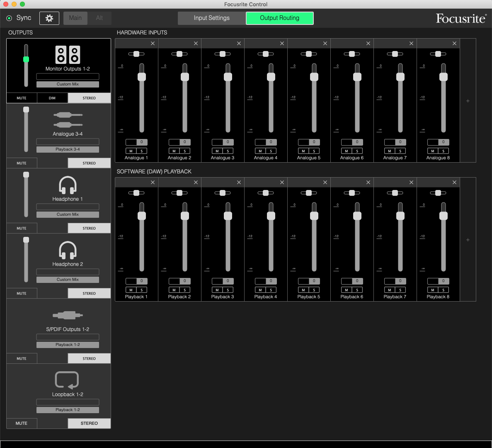Screen dimensions: 492x448
Task: Open Headphone 2 Custom Mix source dropdown
Action: click(68, 280)
